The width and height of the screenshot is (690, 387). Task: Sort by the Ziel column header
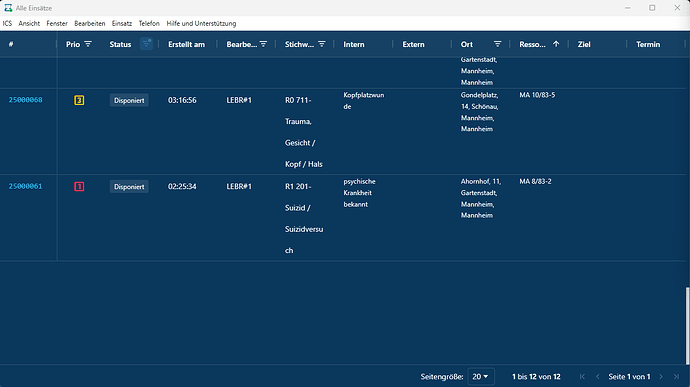(x=584, y=44)
